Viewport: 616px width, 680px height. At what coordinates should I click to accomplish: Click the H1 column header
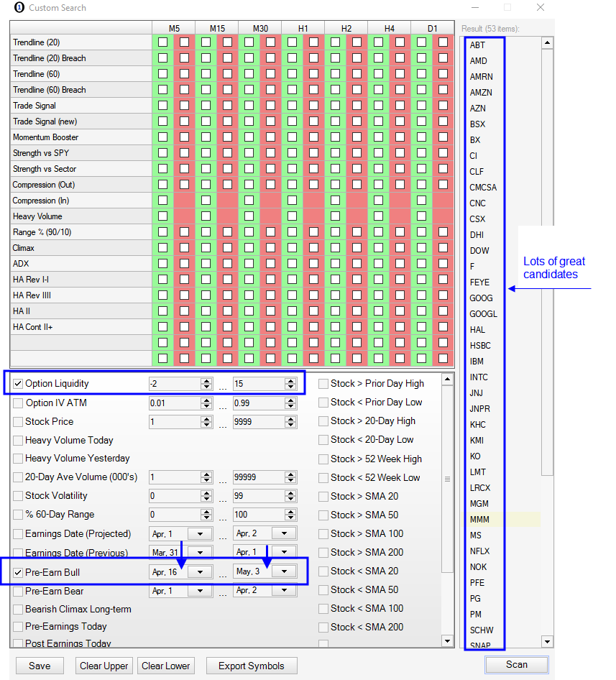[x=303, y=28]
